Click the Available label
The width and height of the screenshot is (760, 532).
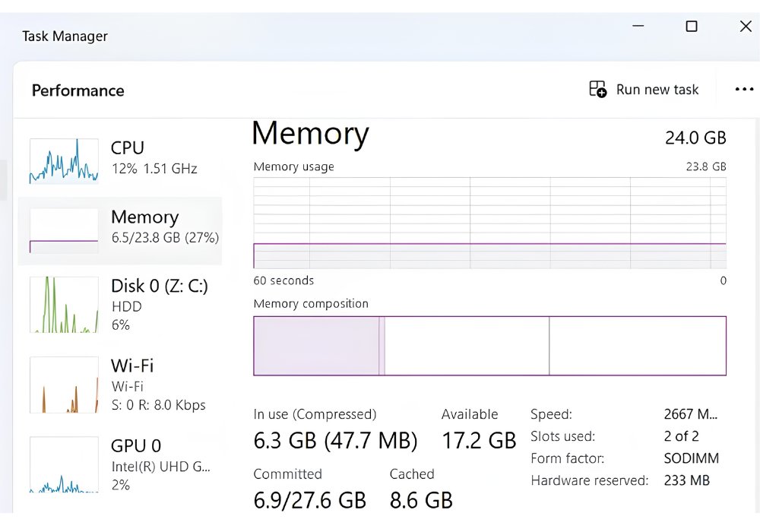(470, 414)
